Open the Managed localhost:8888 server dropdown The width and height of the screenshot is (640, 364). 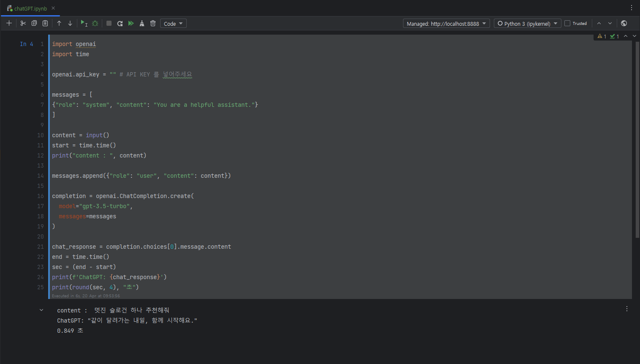tap(447, 24)
